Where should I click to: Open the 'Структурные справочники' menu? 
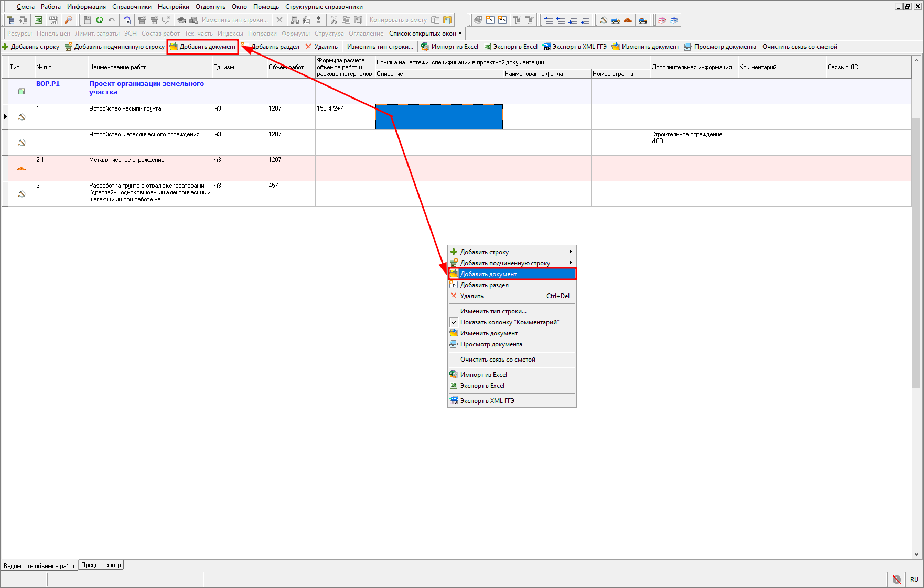324,7
